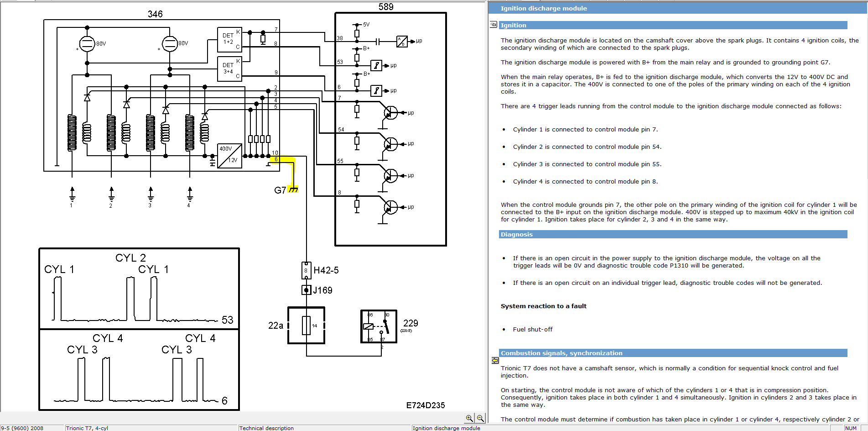Select the Ignition section header

click(x=673, y=25)
